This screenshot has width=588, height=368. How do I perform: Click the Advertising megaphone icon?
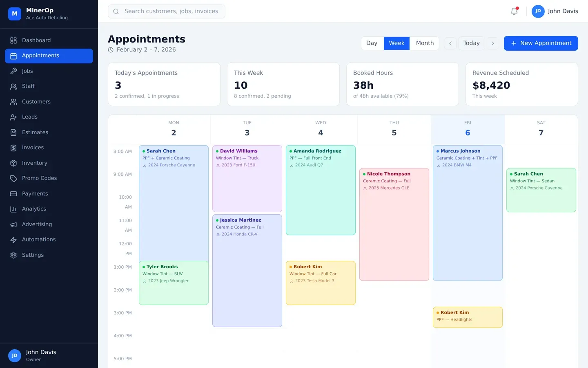click(x=13, y=224)
